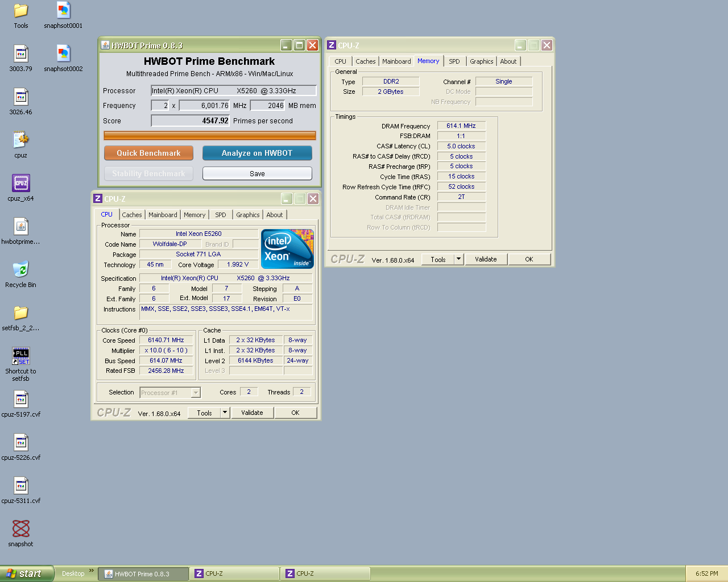The height and width of the screenshot is (582, 728).
Task: Open the Tools folder on desktop
Action: point(21,15)
